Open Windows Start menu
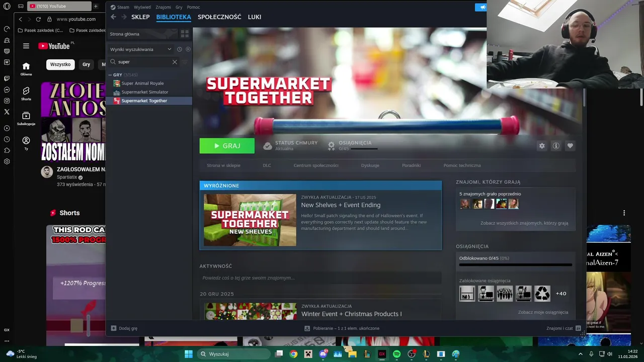Image resolution: width=644 pixels, height=362 pixels. pos(189,354)
